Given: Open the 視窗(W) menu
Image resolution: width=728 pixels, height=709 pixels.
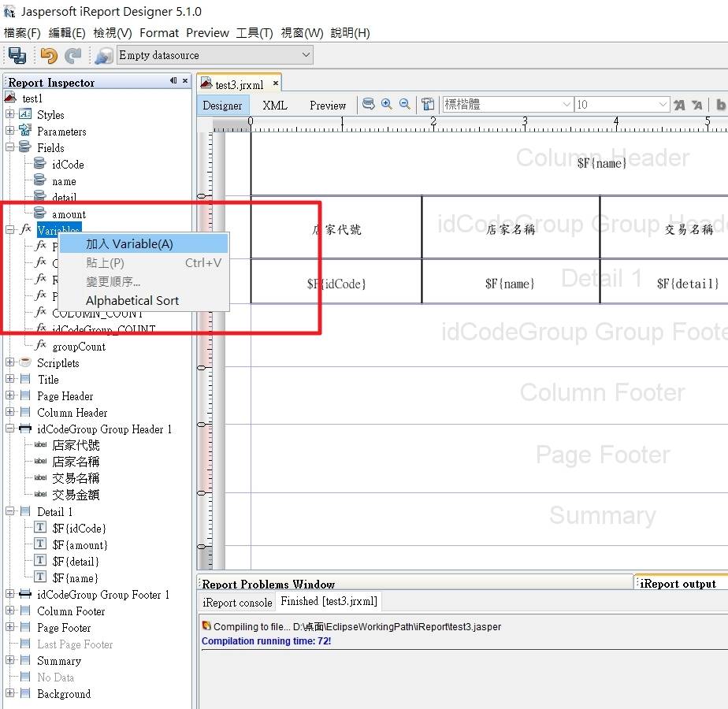Looking at the screenshot, I should pos(302,33).
